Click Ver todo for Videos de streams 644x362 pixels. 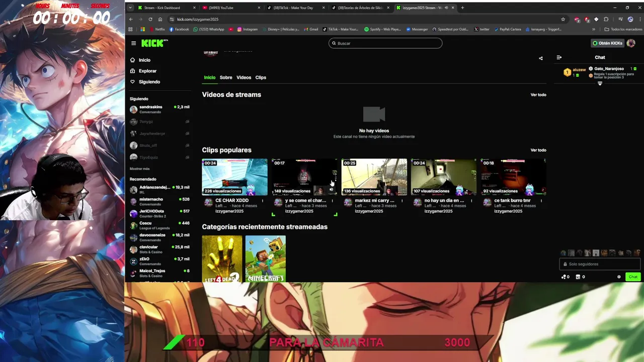tap(538, 95)
